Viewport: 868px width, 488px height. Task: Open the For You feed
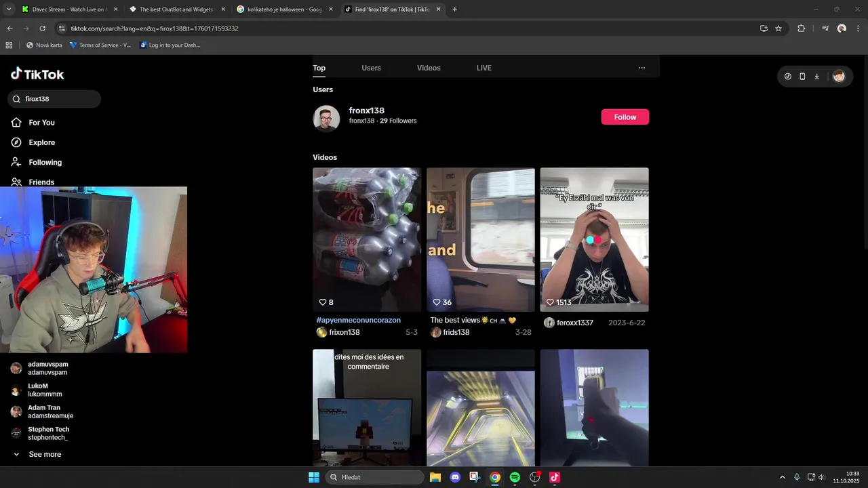34,123
